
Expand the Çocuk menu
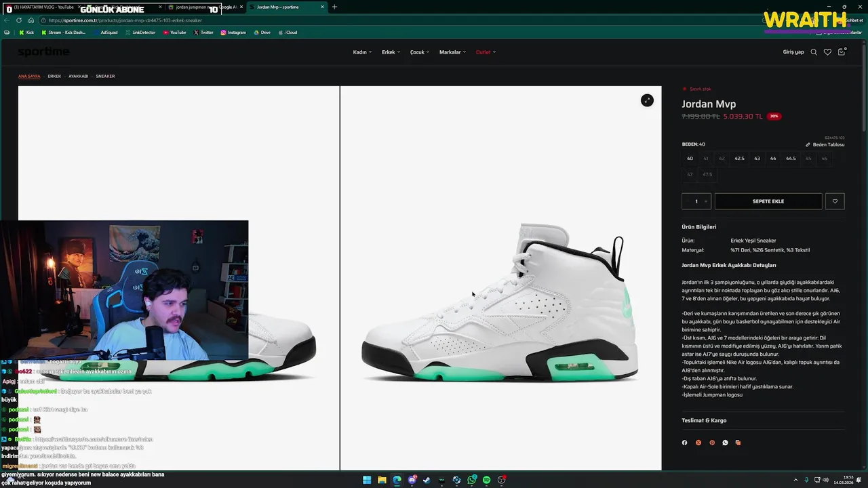click(420, 52)
